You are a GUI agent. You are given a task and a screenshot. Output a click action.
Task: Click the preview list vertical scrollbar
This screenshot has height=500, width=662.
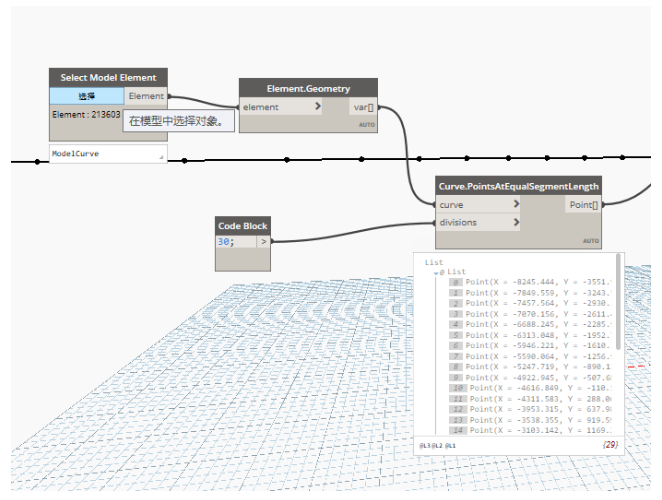tap(617, 300)
